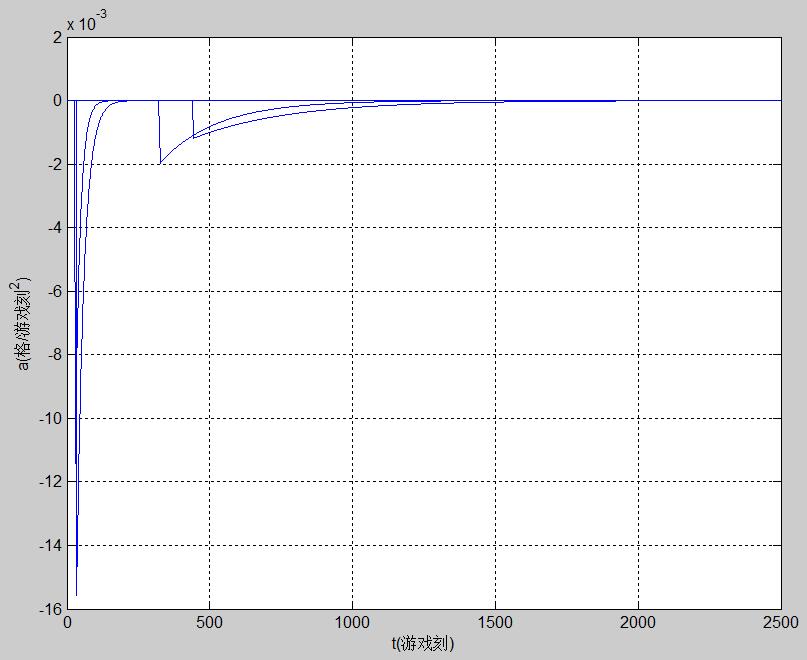Click the x-axis tick label 0
Viewport: 807px width, 660px height.
click(x=67, y=622)
